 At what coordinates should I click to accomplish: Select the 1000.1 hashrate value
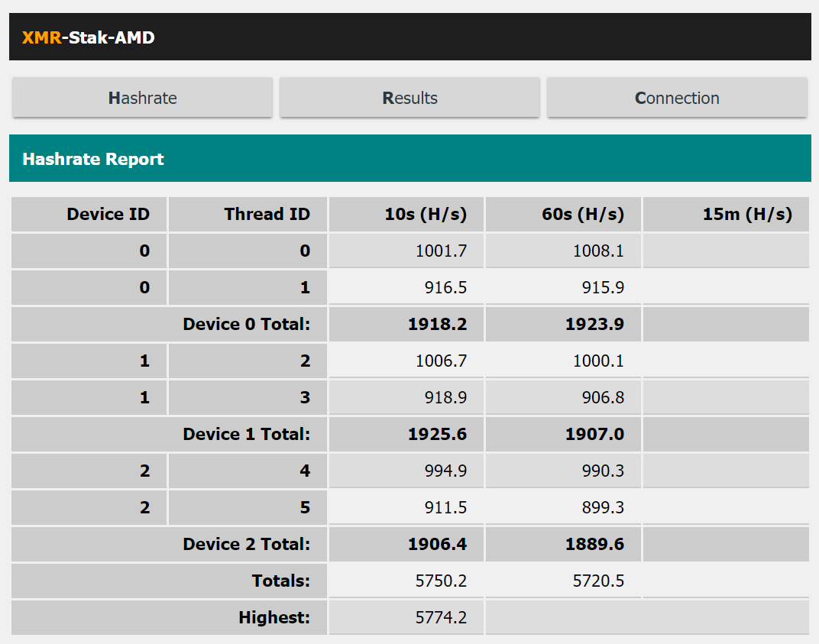pyautogui.click(x=598, y=361)
